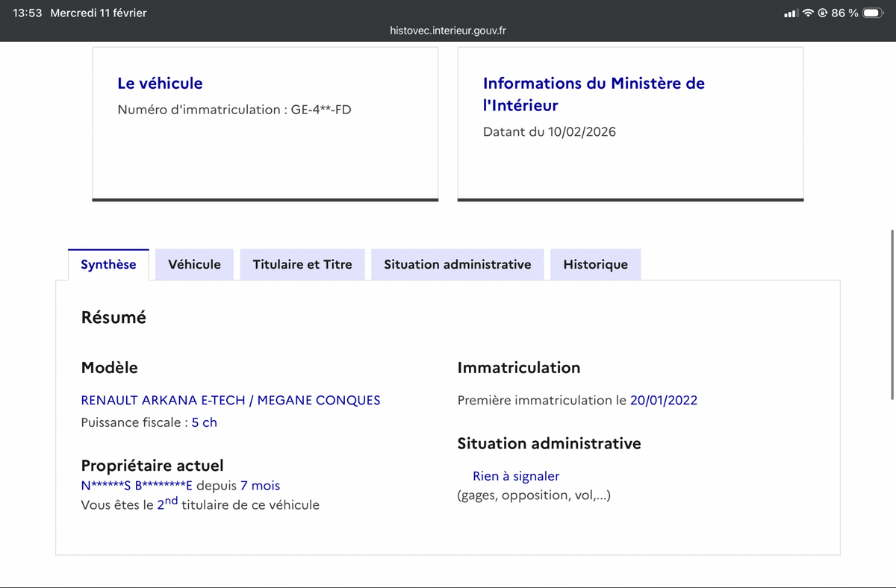The width and height of the screenshot is (896, 588).
Task: Select the Titulaire et Titre tab
Action: click(x=302, y=265)
